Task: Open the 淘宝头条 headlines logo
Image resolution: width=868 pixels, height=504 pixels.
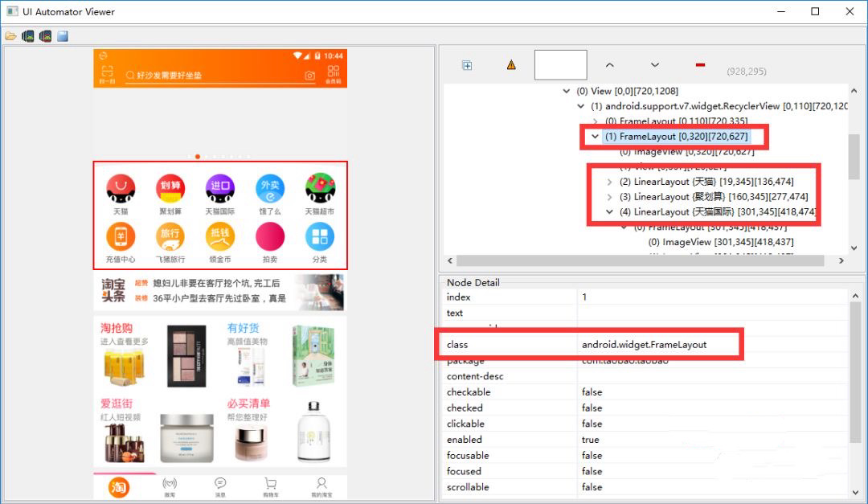Action: tap(113, 290)
